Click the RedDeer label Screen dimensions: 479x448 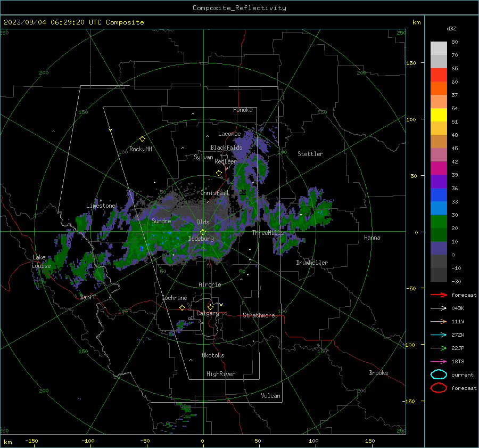point(226,161)
